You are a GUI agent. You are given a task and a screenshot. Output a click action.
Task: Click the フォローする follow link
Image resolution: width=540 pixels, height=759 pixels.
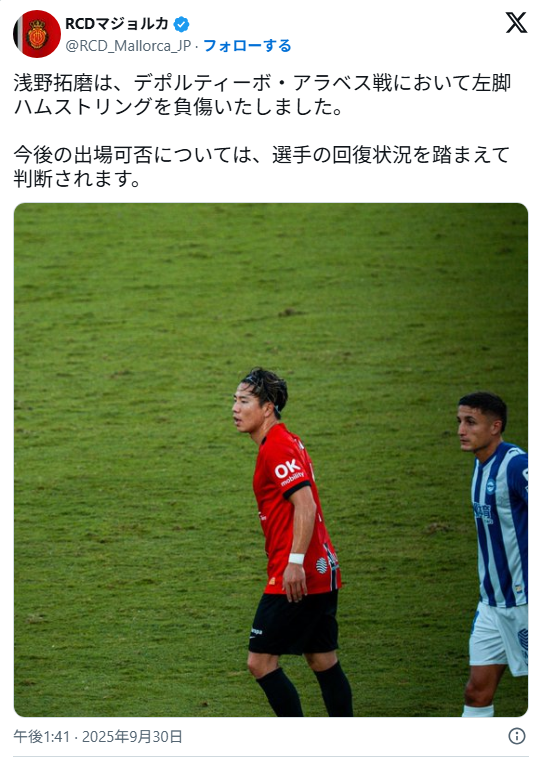point(247,46)
